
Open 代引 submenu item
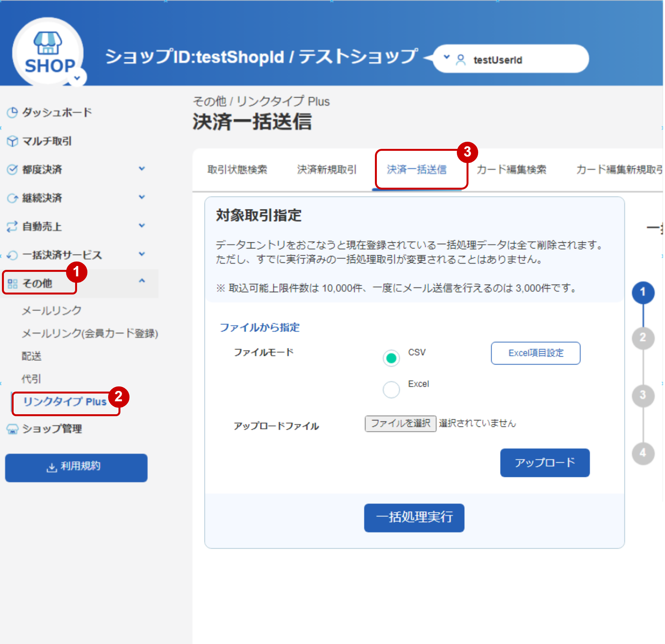(x=31, y=379)
